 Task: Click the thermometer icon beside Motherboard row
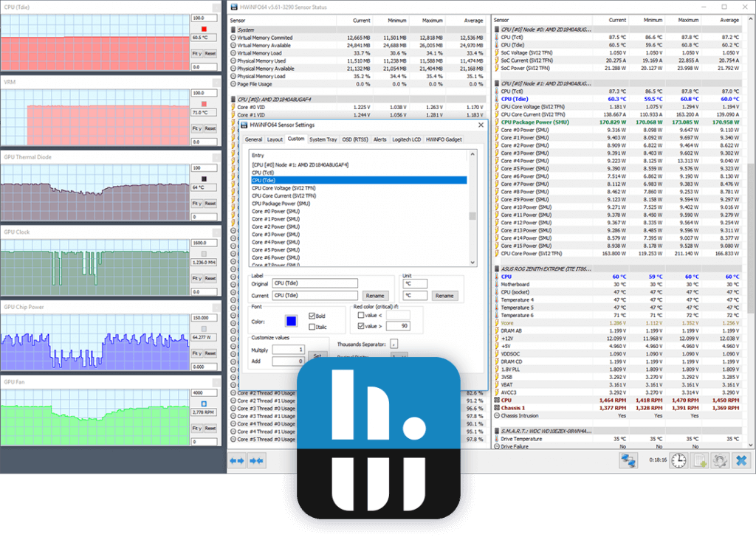[497, 284]
